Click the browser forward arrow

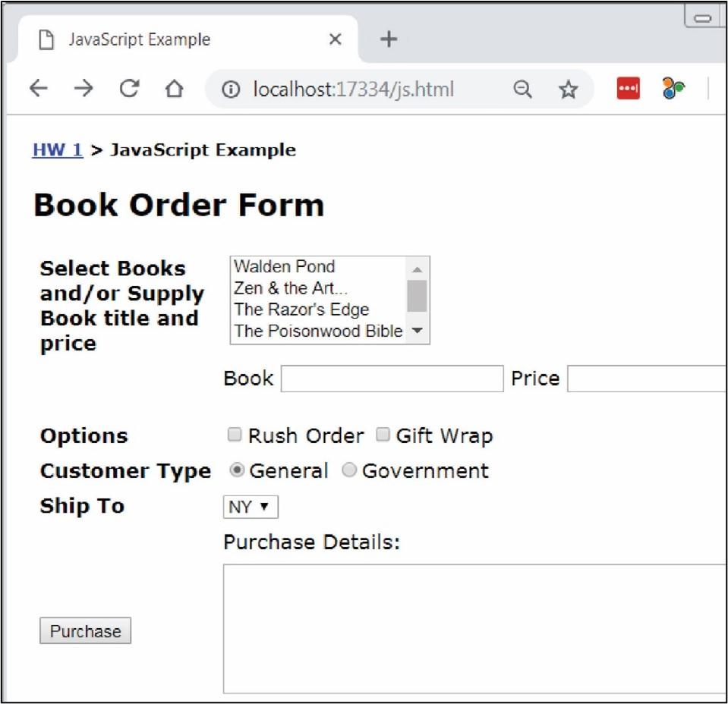coord(83,88)
